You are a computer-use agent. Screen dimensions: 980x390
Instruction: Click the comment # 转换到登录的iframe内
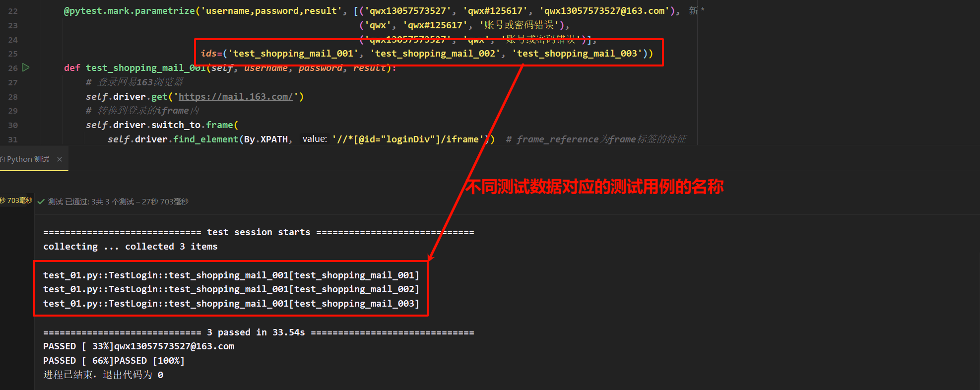(x=142, y=111)
